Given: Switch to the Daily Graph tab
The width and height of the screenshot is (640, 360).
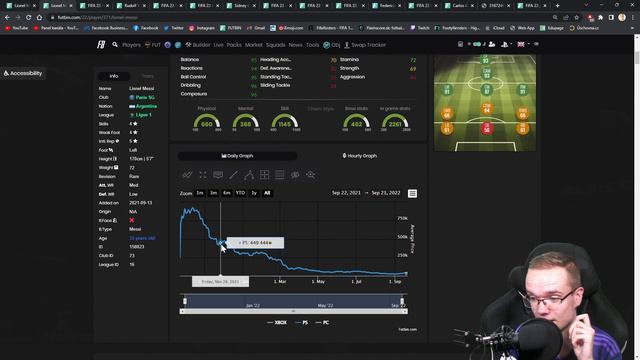Looking at the screenshot, I should (237, 156).
